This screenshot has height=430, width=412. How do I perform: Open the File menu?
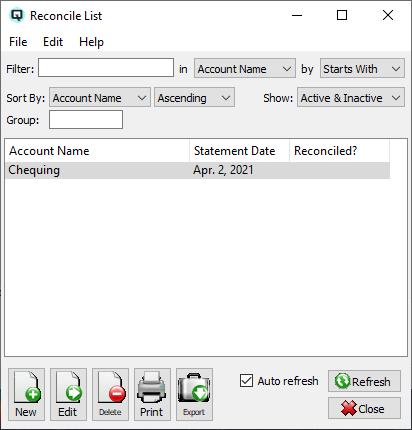[x=18, y=42]
